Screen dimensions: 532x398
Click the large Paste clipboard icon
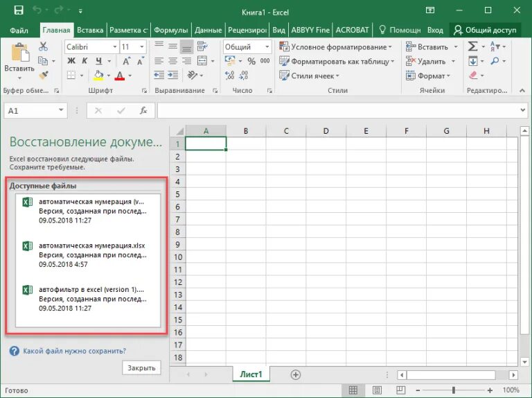[20, 53]
